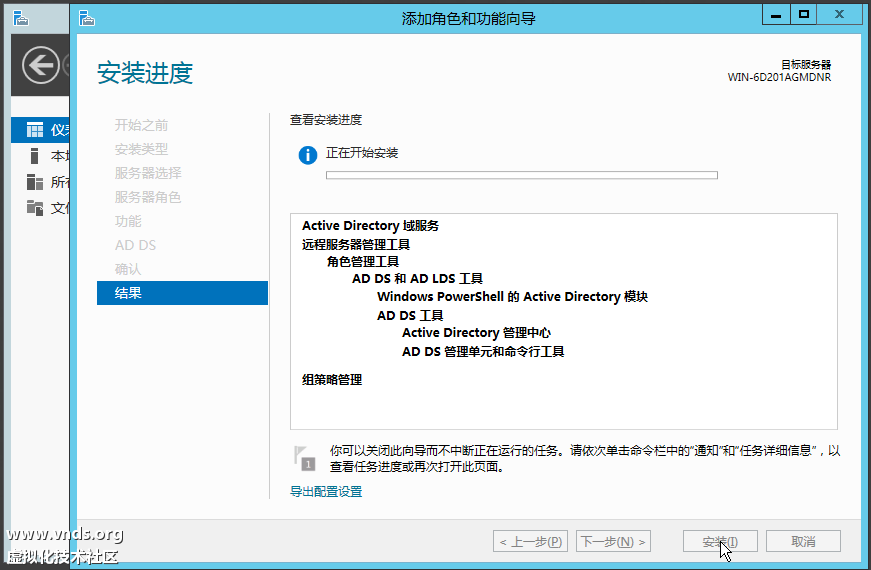This screenshot has width=871, height=570.
Task: Click the wizard title bar app icon
Action: pyautogui.click(x=87, y=18)
